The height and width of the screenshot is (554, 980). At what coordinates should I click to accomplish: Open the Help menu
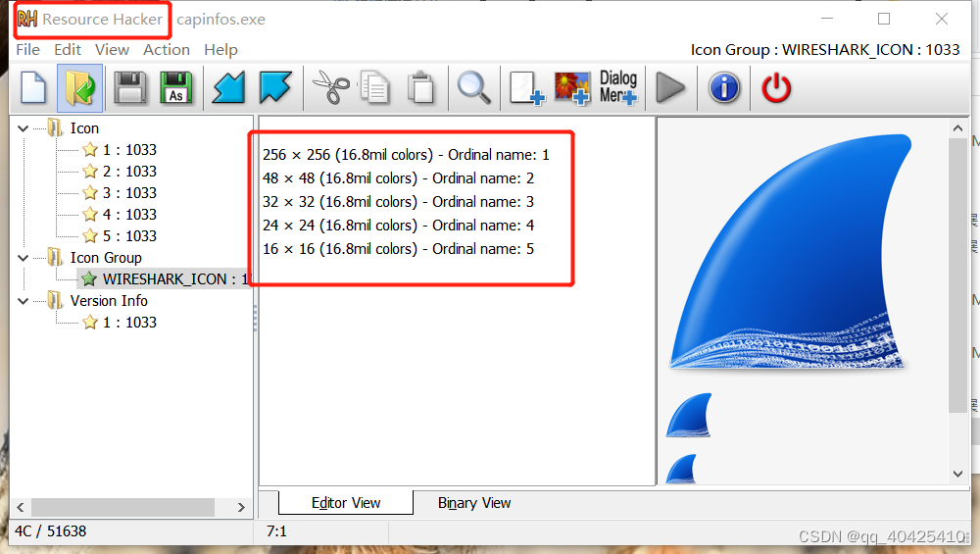tap(221, 49)
